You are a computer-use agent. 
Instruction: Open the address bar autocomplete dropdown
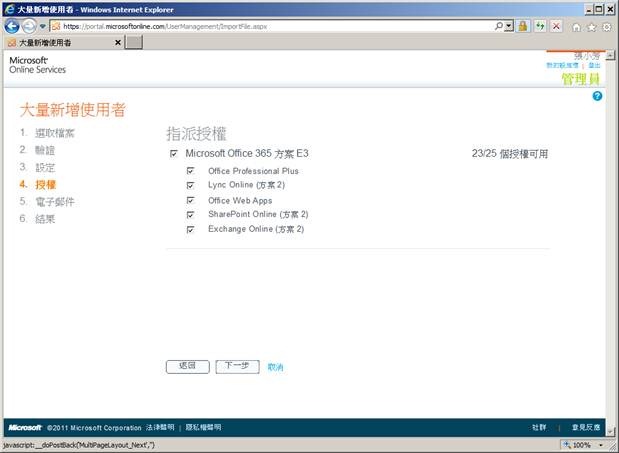[x=509, y=26]
